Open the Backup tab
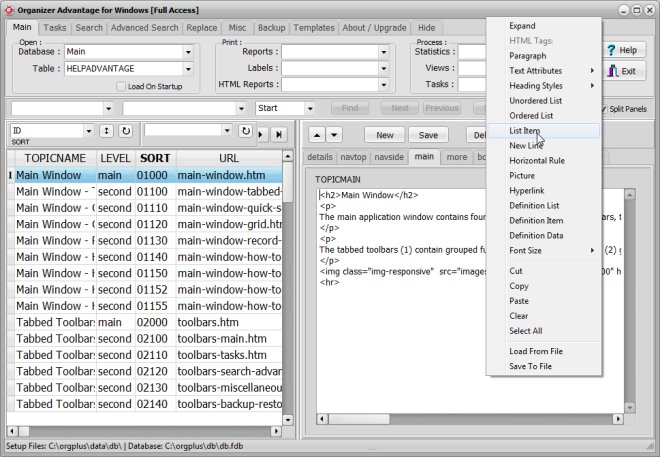 click(271, 28)
